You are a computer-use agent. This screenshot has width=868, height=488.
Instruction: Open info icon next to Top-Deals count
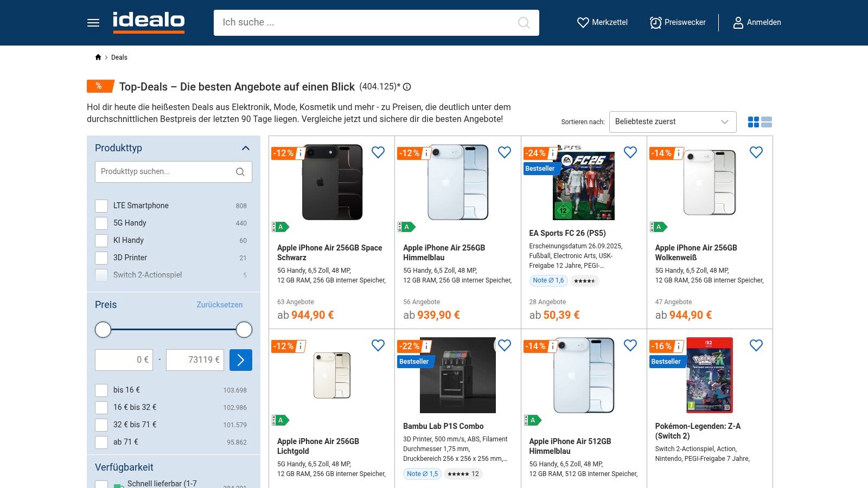(x=407, y=87)
